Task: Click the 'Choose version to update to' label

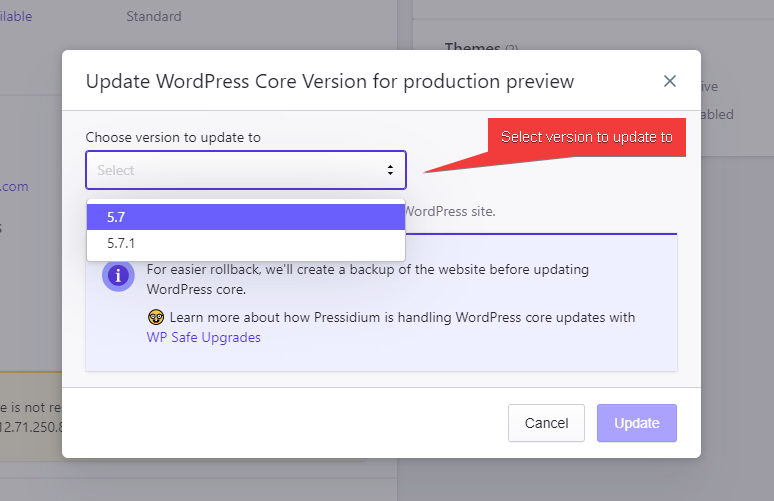Action: [173, 137]
